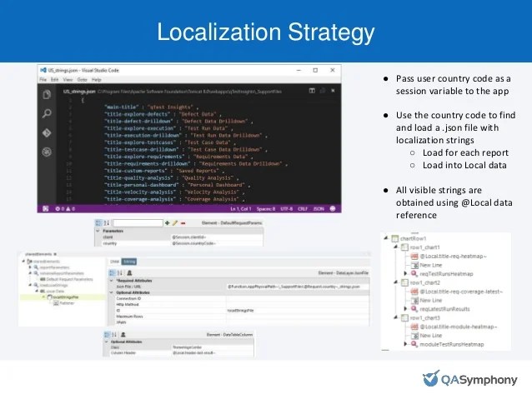Image resolution: width=532 pixels, height=399 pixels.
Task: Maximize the Visual Studio Code window
Action: [315, 70]
